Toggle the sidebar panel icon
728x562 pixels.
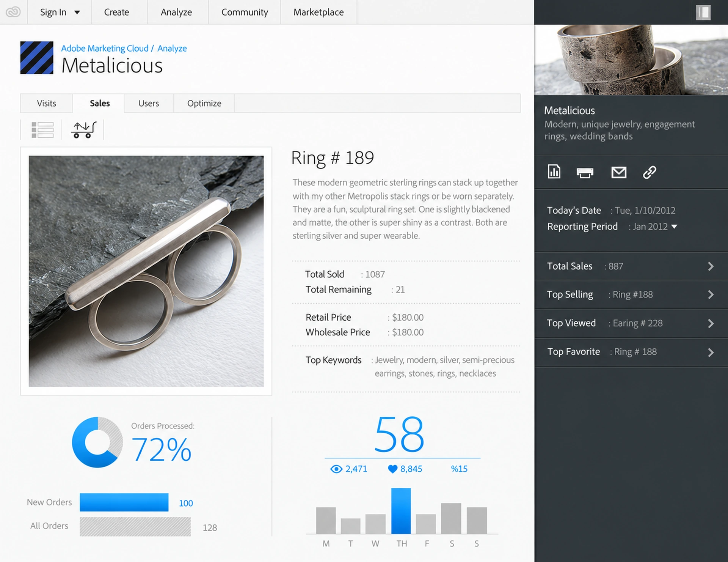[703, 12]
